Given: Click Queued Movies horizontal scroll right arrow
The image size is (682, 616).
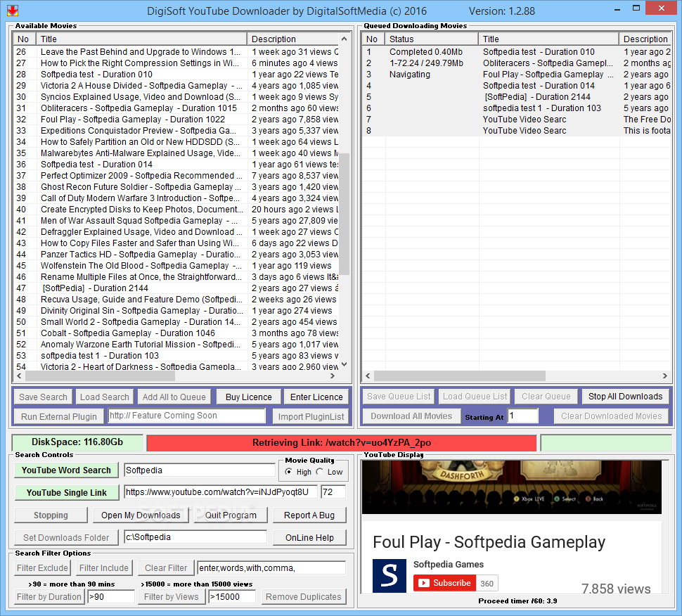Looking at the screenshot, I should (664, 376).
